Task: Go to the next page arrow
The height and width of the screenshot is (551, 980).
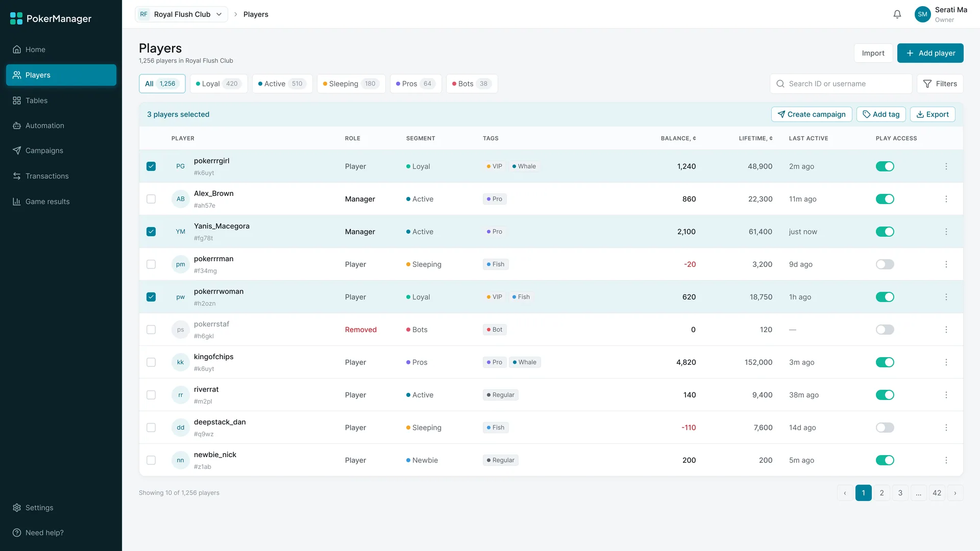Action: pyautogui.click(x=955, y=493)
